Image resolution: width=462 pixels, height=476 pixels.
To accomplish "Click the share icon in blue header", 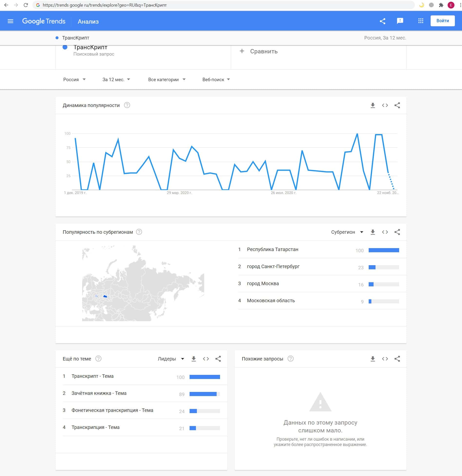I will [x=382, y=21].
